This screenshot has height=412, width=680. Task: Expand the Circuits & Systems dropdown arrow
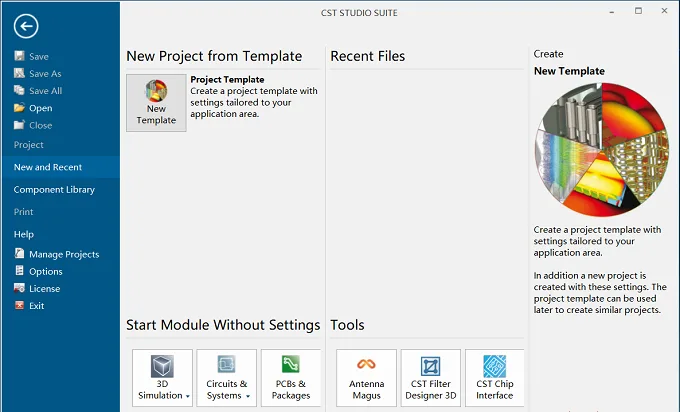[x=248, y=396]
